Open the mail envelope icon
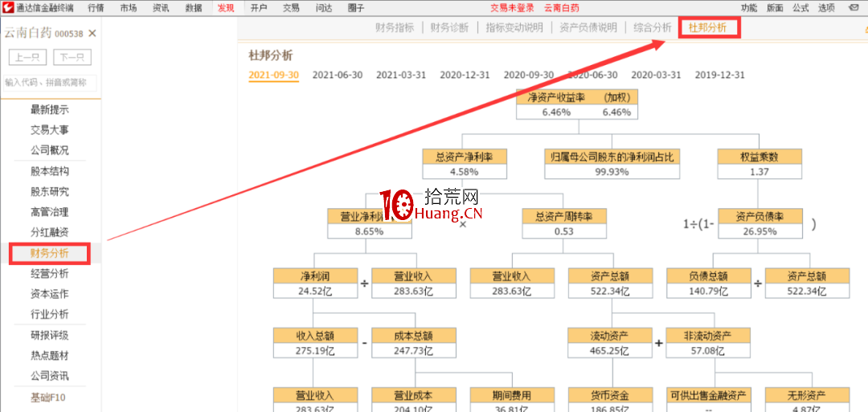 pyautogui.click(x=852, y=8)
